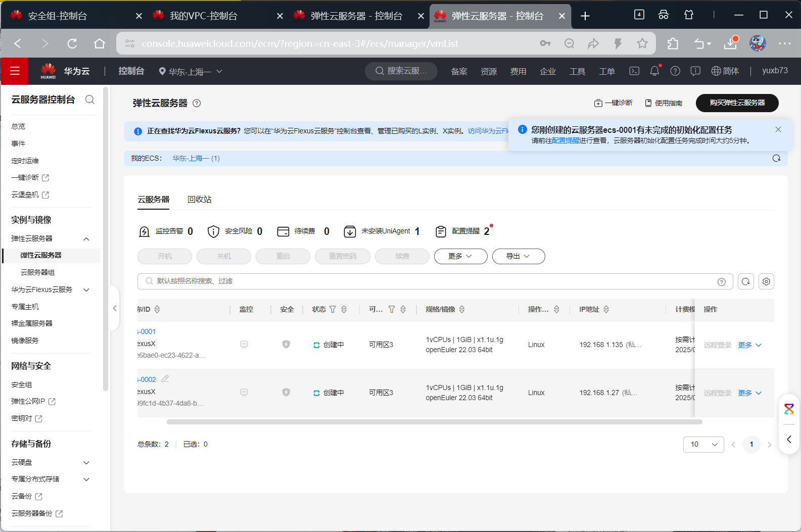
Task: Open 使用指南 guide link
Action: click(664, 103)
